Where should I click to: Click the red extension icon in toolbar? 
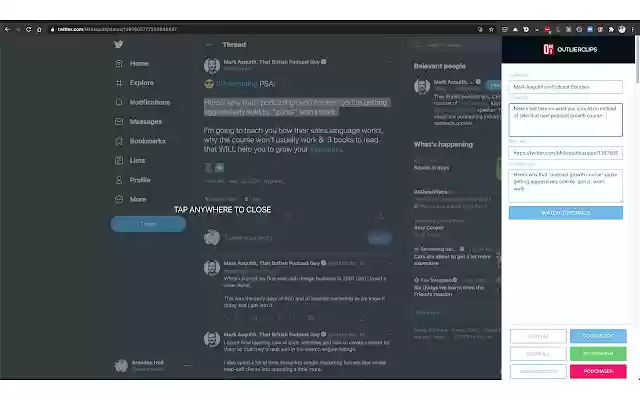[x=547, y=29]
